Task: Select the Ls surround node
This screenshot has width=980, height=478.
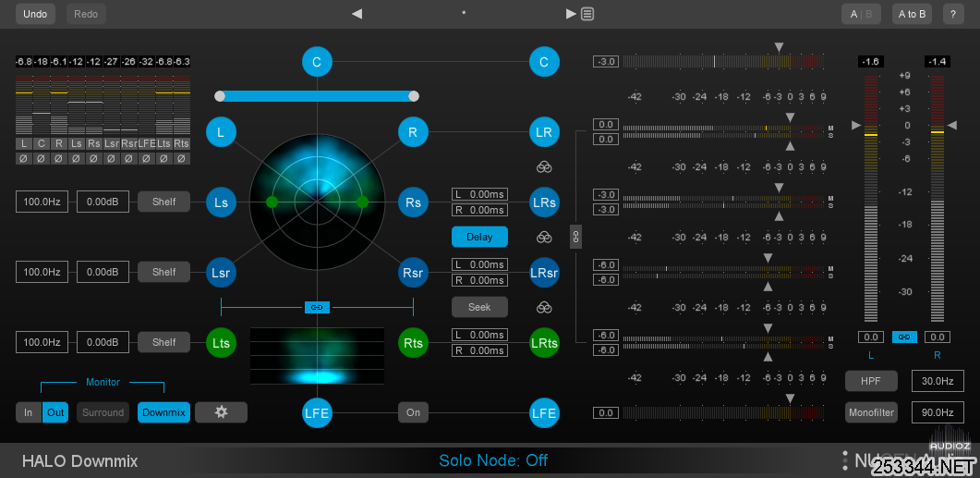Action: [222, 202]
